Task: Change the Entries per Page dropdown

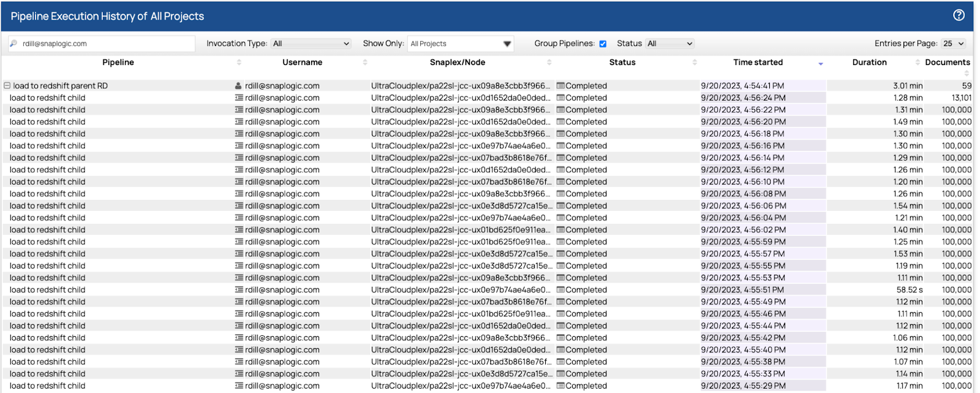Action: pyautogui.click(x=954, y=44)
